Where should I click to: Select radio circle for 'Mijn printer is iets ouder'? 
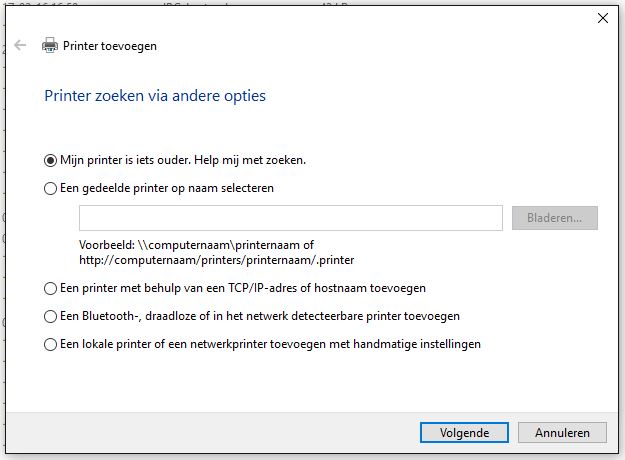pyautogui.click(x=50, y=161)
